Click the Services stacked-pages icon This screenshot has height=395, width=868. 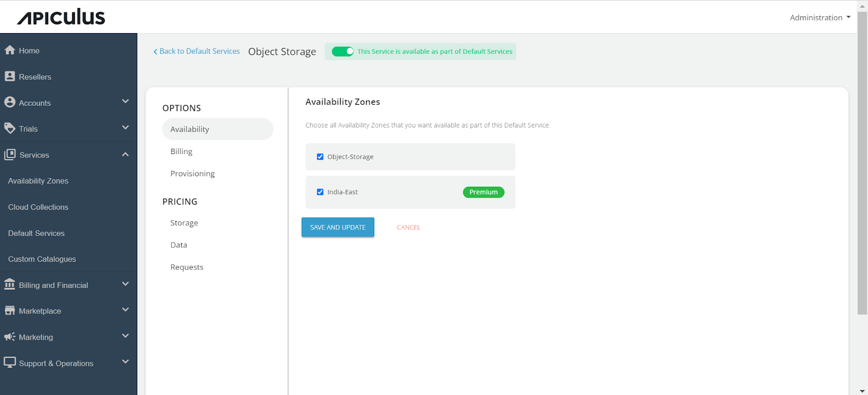[10, 155]
